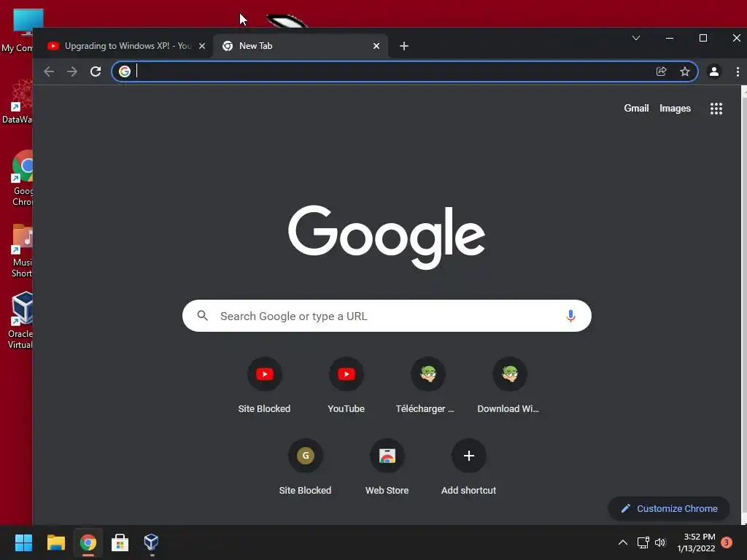Open the first YouTube Site Blocked shortcut
Image resolution: width=747 pixels, height=560 pixels.
pos(264,386)
